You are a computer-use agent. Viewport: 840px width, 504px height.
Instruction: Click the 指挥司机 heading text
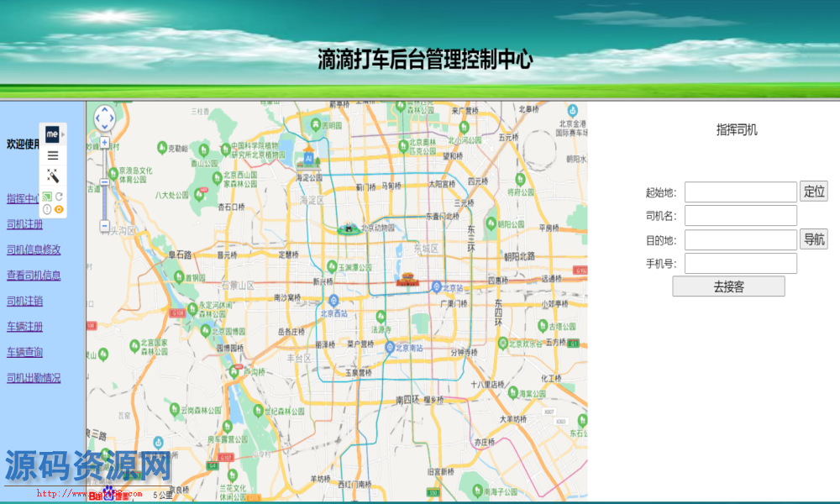pyautogui.click(x=737, y=129)
